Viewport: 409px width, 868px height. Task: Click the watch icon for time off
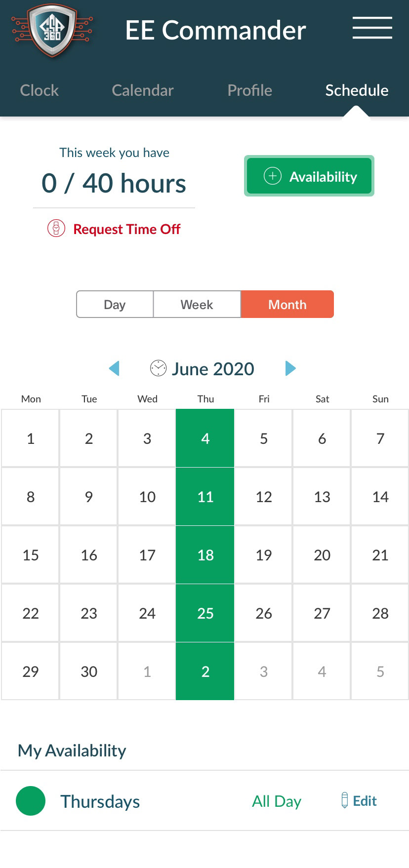tap(56, 229)
